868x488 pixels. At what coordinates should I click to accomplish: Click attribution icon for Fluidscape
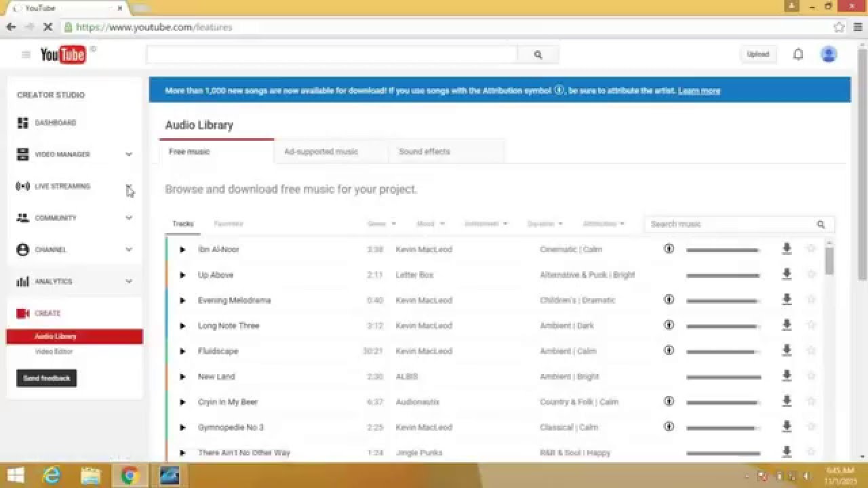point(669,350)
